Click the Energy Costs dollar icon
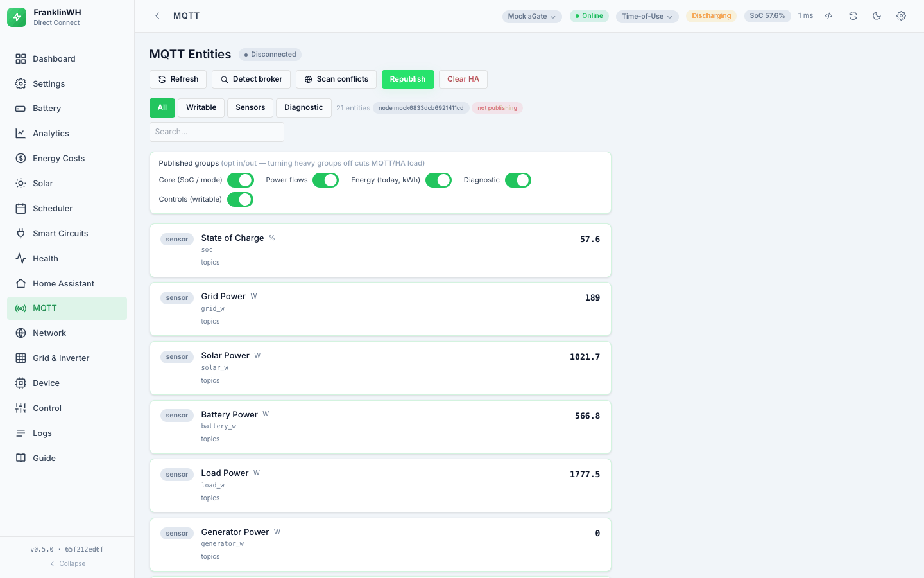 click(x=21, y=159)
